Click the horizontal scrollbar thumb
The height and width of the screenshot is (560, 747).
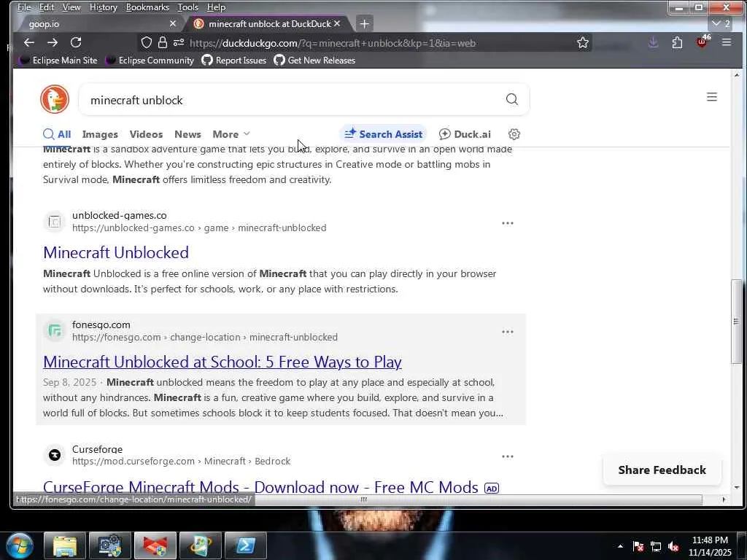click(x=364, y=499)
